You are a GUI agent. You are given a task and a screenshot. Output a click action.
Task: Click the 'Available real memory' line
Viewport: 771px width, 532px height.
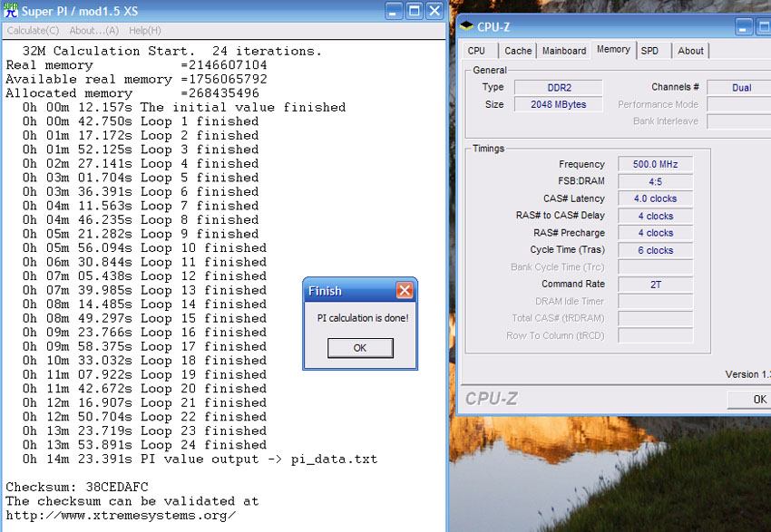(x=136, y=79)
